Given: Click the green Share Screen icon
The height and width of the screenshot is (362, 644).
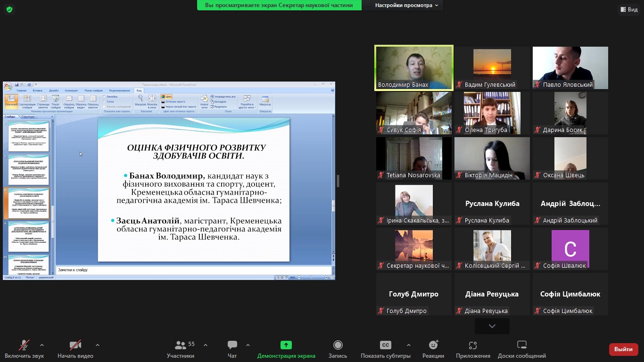Looking at the screenshot, I should [286, 346].
